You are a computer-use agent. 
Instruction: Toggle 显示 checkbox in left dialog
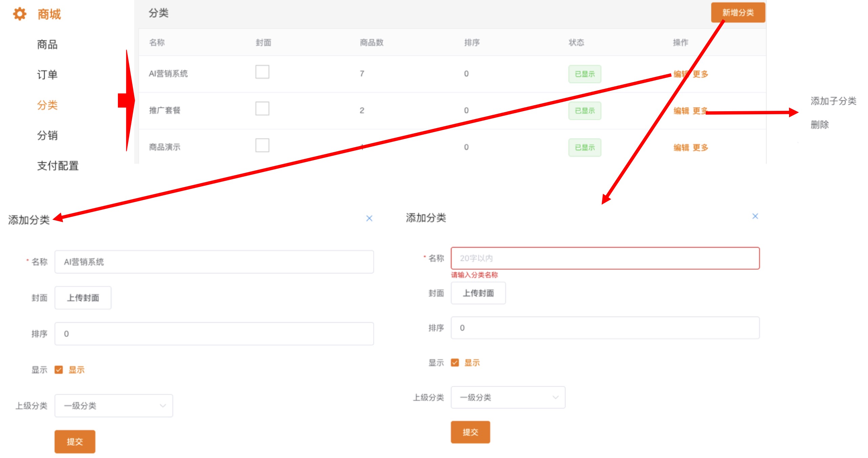[59, 370]
